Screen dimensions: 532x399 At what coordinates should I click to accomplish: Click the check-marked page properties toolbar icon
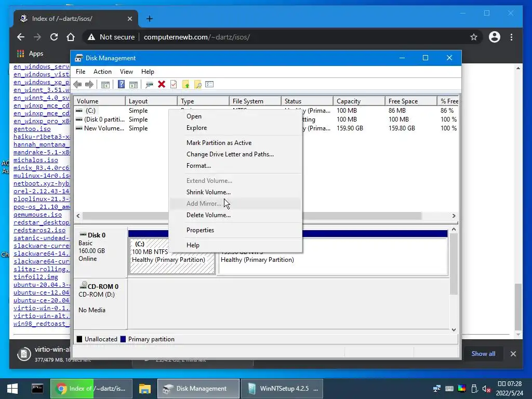174,85
